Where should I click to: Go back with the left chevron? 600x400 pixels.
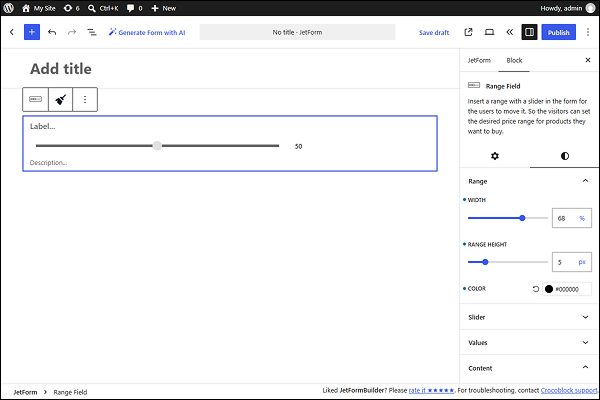tap(12, 32)
